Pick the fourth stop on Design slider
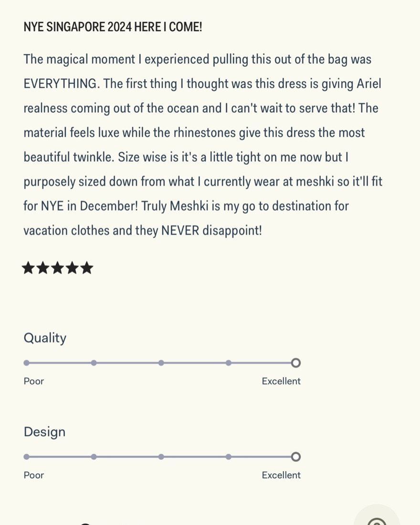 (229, 457)
